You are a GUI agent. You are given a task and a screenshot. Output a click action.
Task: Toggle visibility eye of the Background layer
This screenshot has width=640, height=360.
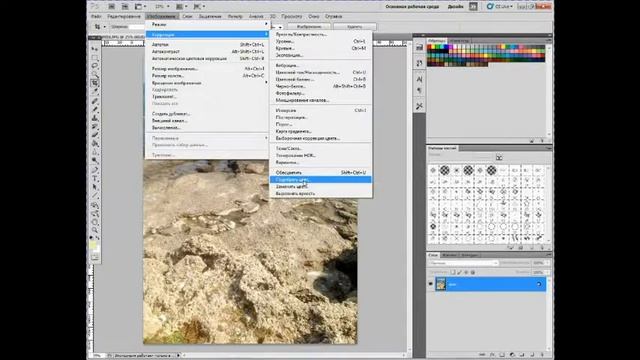coord(430,284)
